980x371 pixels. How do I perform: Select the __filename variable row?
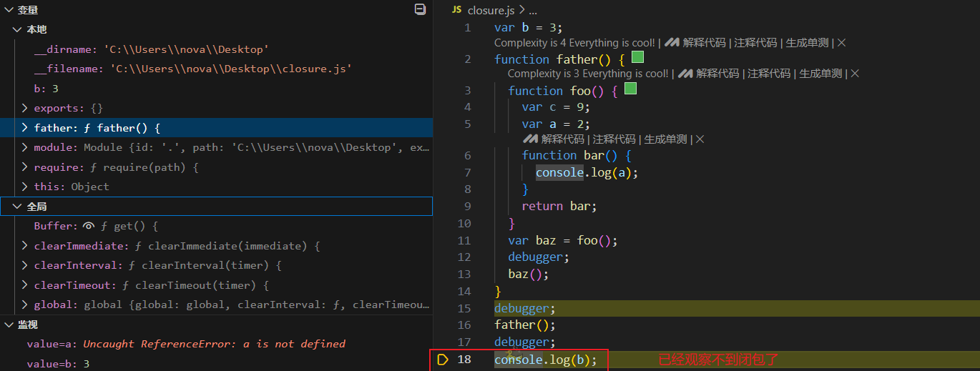click(216, 69)
